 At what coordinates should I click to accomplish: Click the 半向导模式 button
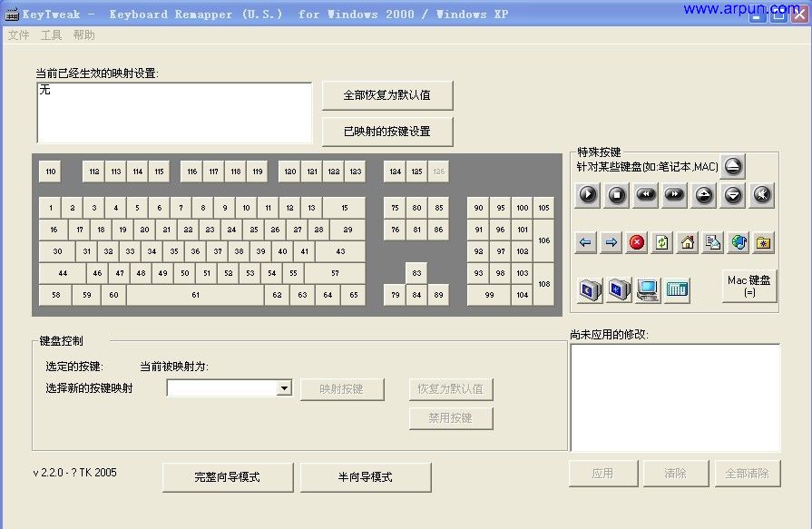point(366,476)
